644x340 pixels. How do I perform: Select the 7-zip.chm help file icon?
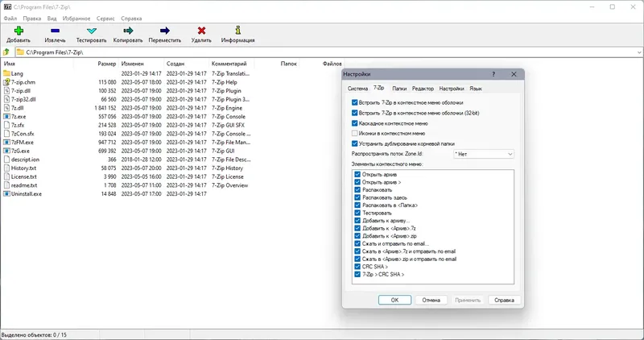[x=6, y=82]
